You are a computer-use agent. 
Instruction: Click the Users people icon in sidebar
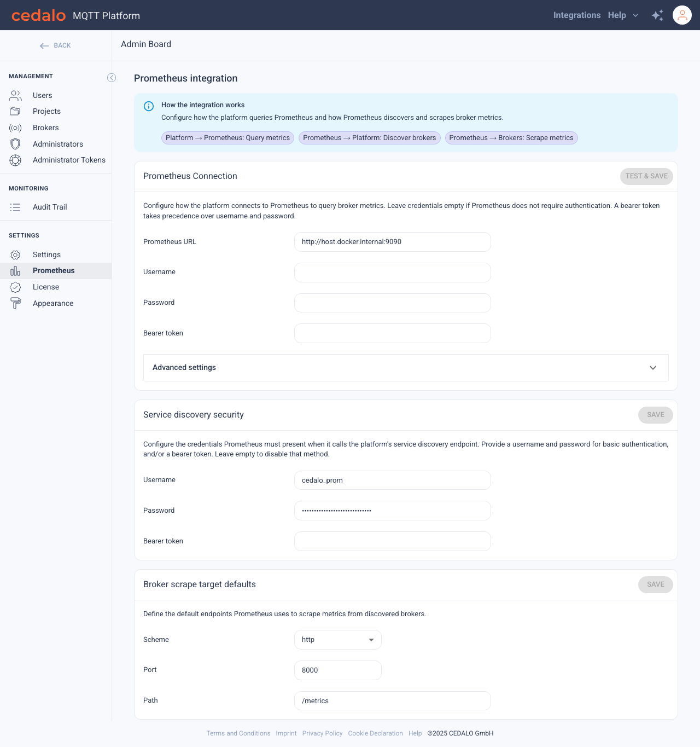(15, 96)
